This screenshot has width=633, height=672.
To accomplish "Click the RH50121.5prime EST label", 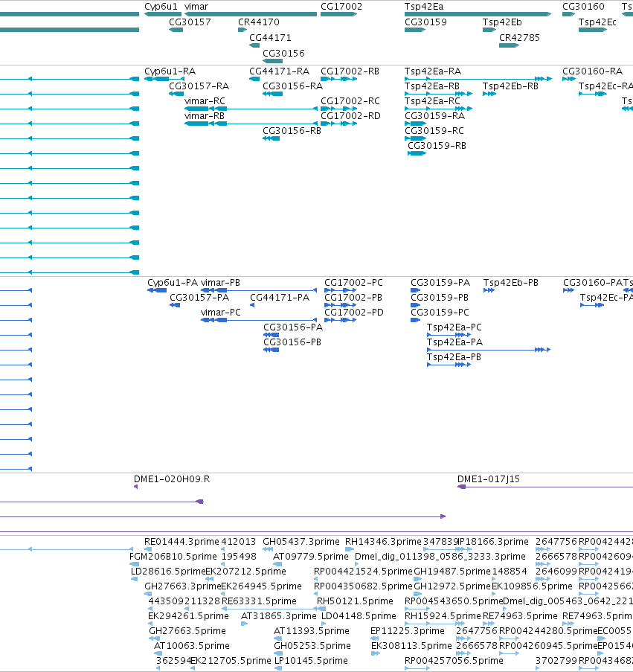I will coord(355,602).
